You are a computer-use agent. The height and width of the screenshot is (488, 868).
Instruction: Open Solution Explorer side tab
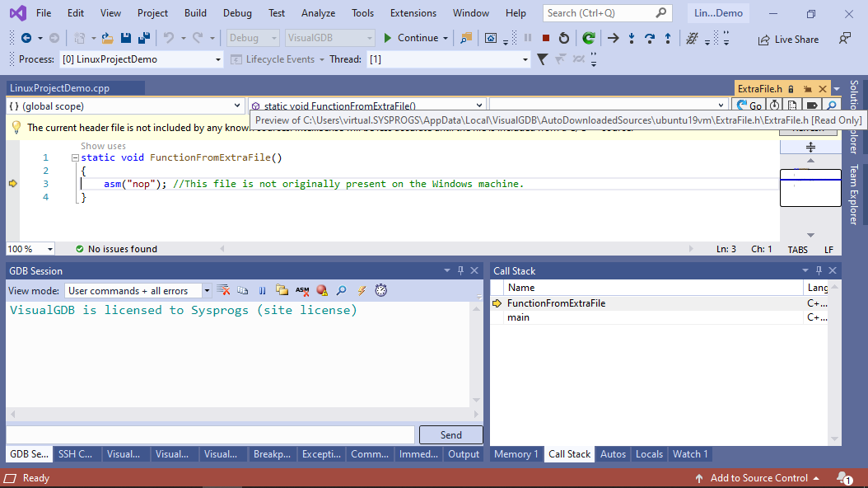pyautogui.click(x=854, y=116)
